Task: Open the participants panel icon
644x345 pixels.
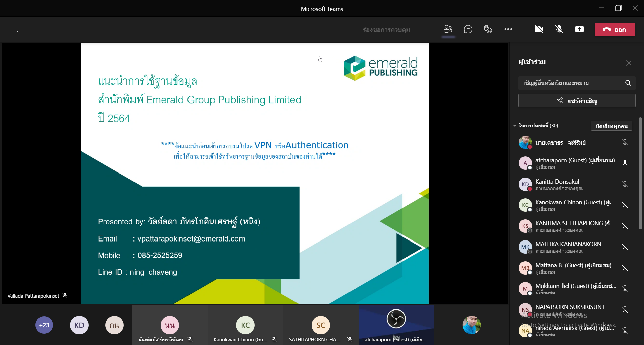Action: (448, 29)
